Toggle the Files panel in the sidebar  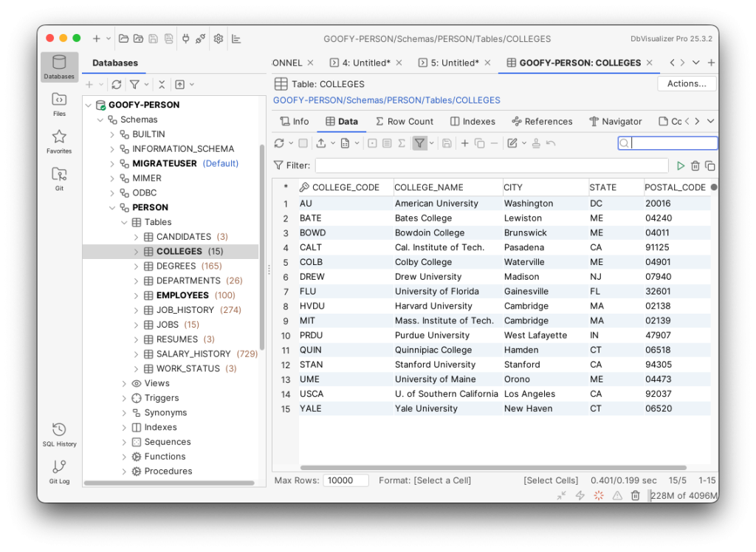(59, 103)
